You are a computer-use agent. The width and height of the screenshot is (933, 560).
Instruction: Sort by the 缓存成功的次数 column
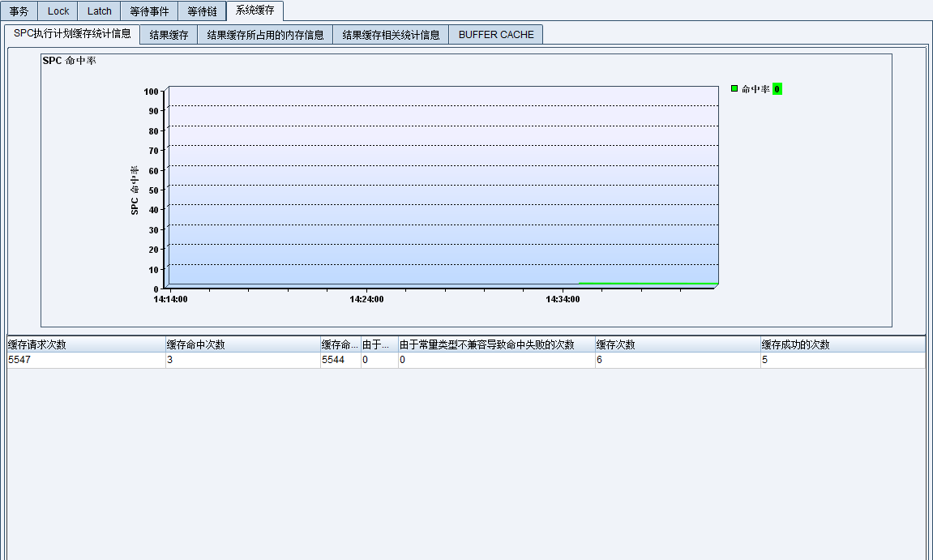pyautogui.click(x=841, y=344)
